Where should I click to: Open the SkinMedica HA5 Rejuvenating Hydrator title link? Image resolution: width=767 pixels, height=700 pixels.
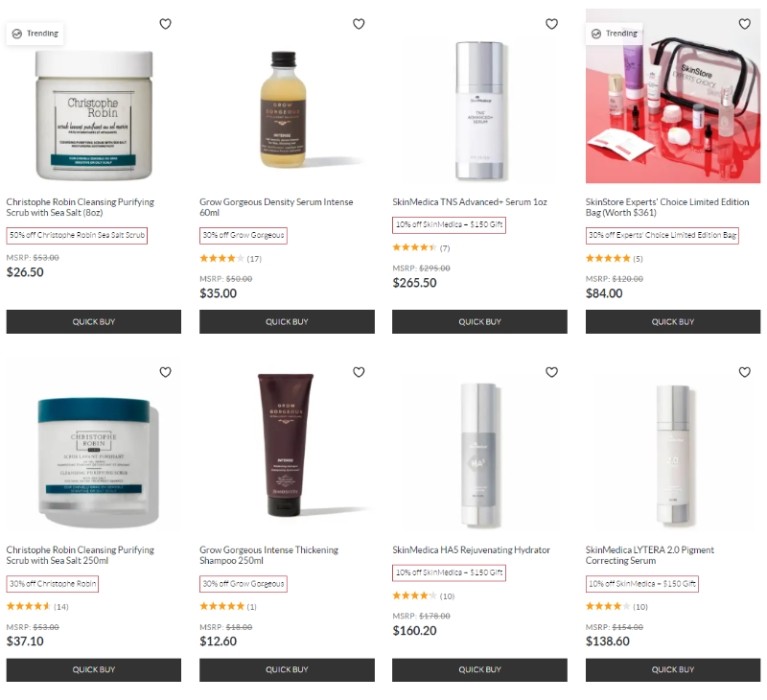click(x=471, y=550)
